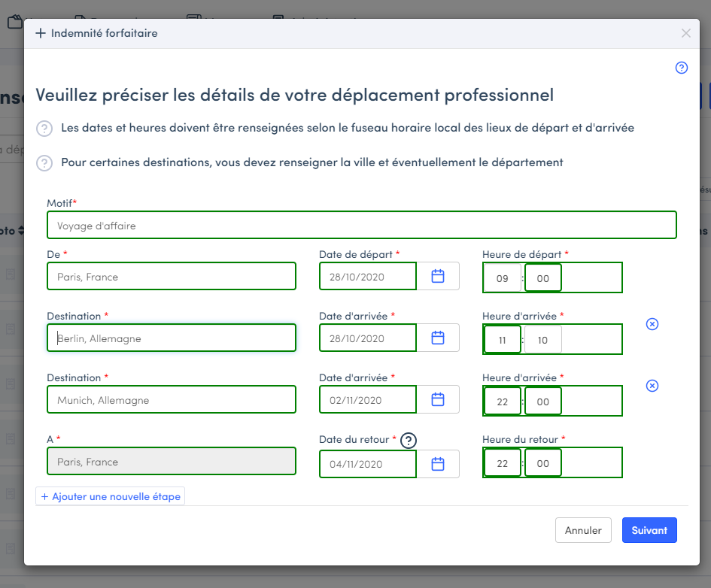Image resolution: width=711 pixels, height=588 pixels.
Task: Click the return date field 04/11/2020
Action: point(368,464)
